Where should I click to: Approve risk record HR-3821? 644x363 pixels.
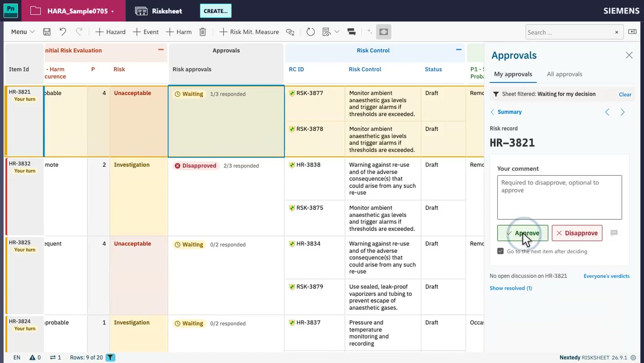point(522,233)
